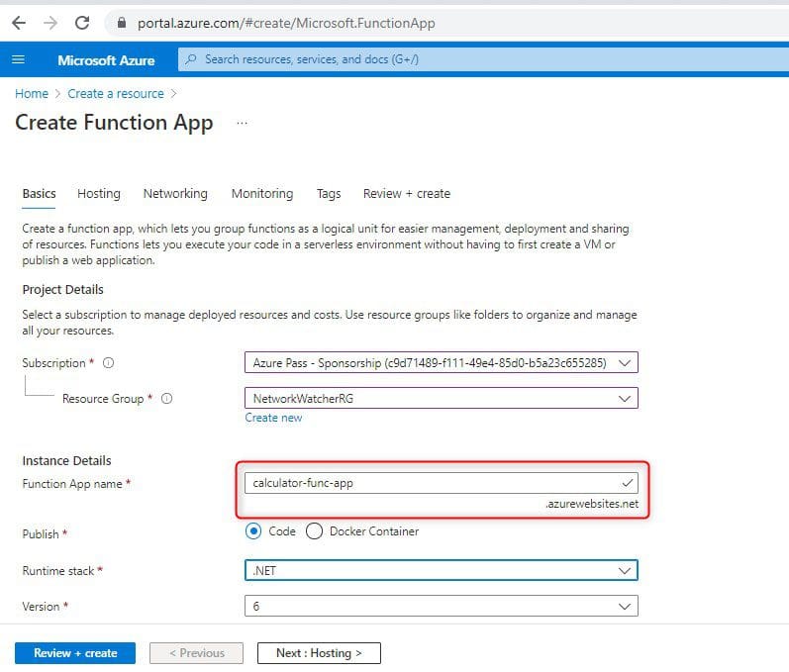This screenshot has height=672, width=789.
Task: Reload the Azure portal page
Action: (x=82, y=23)
